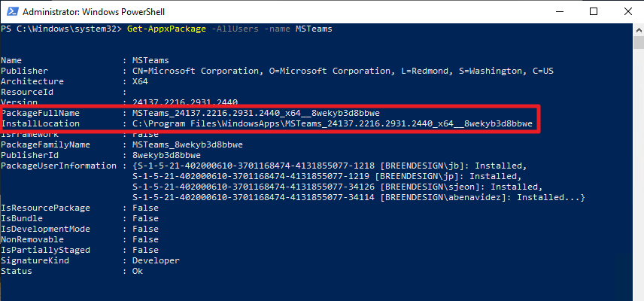Click the 'PackageUserInformation' label
Image resolution: width=644 pixels, height=301 pixels.
point(59,166)
